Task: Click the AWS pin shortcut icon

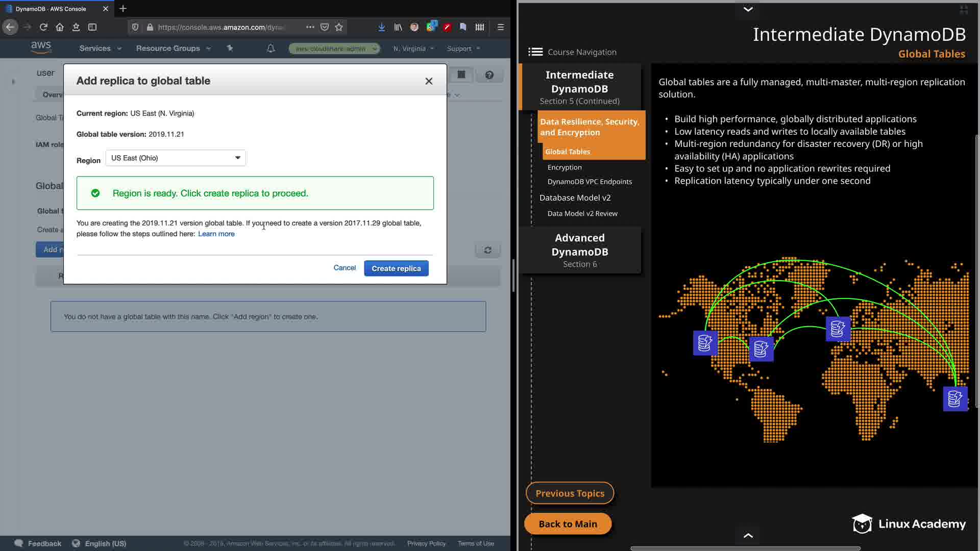Action: (230, 48)
